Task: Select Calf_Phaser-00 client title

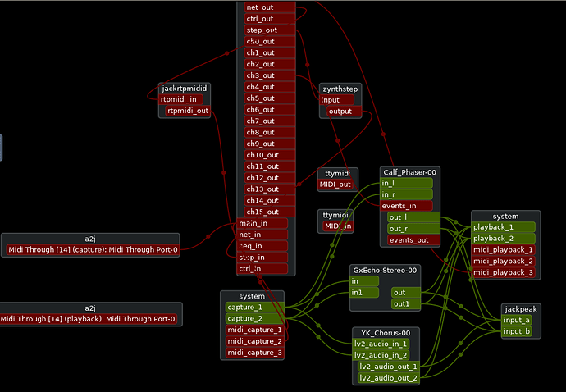Action: pos(409,172)
